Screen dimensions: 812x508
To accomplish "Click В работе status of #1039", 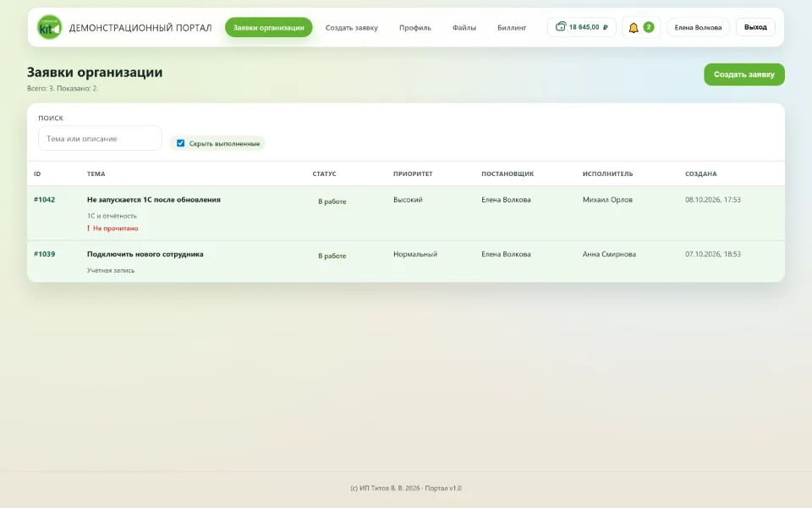I will (x=332, y=256).
